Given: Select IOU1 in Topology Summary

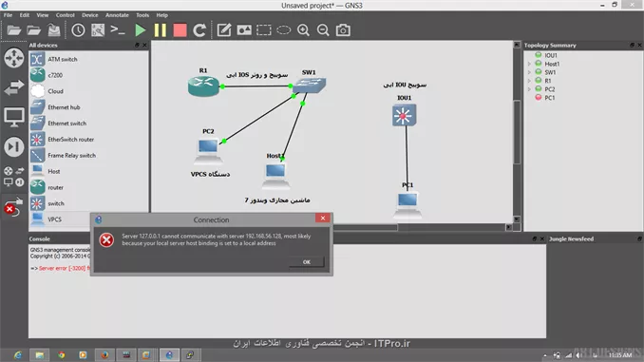Looking at the screenshot, I should [x=550, y=55].
